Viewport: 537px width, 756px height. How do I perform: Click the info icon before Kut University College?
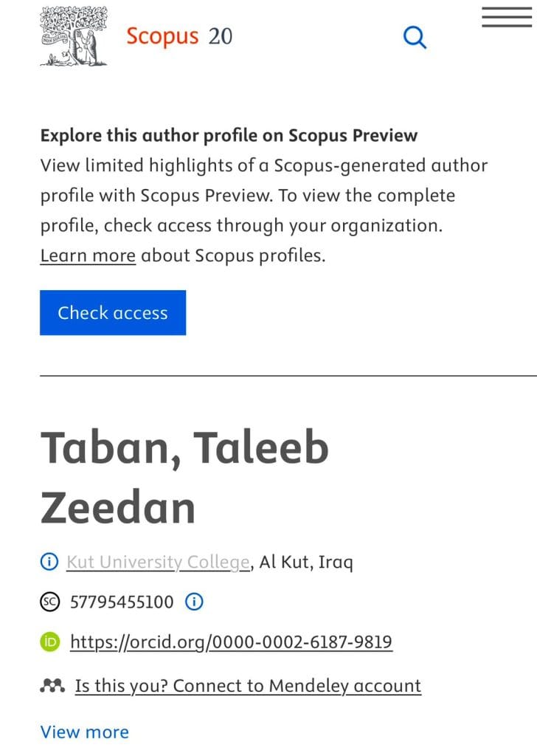point(49,563)
